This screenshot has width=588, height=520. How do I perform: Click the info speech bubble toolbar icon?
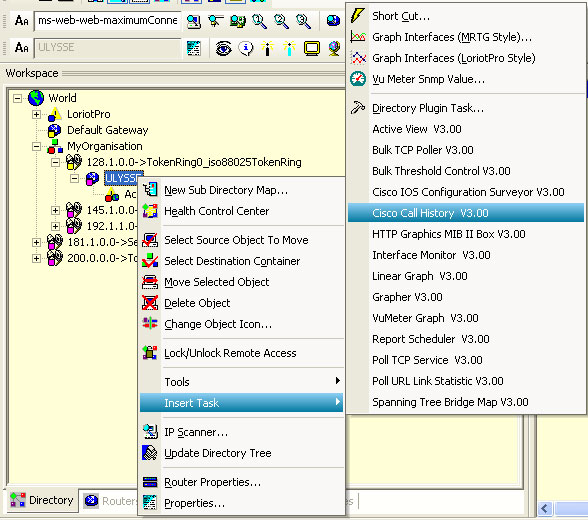click(x=246, y=48)
